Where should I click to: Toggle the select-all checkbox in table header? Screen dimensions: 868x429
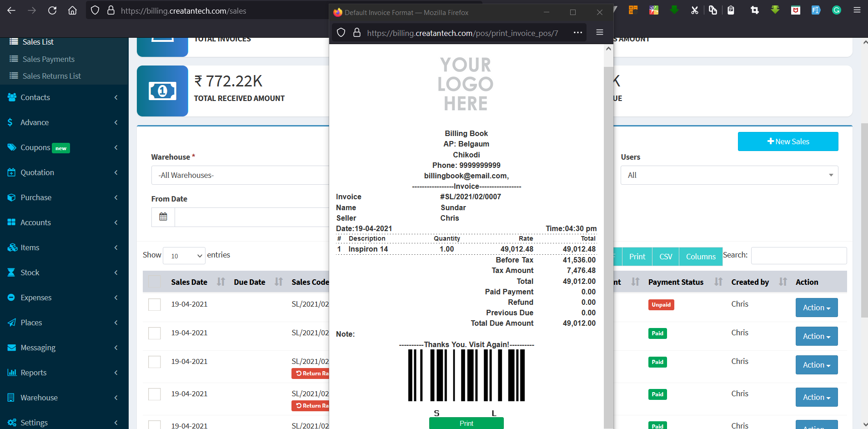(155, 282)
